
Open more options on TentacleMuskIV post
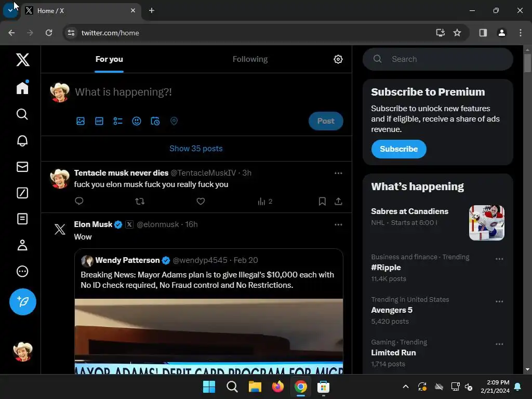click(x=338, y=173)
